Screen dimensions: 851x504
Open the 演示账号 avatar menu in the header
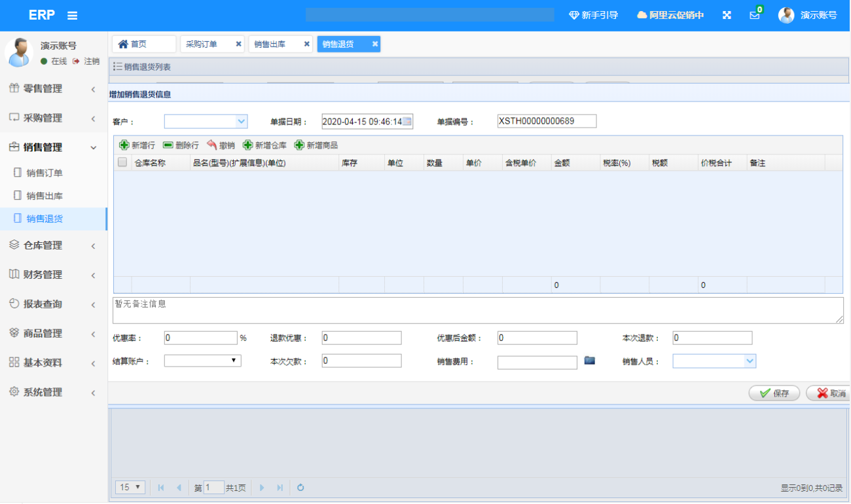808,15
